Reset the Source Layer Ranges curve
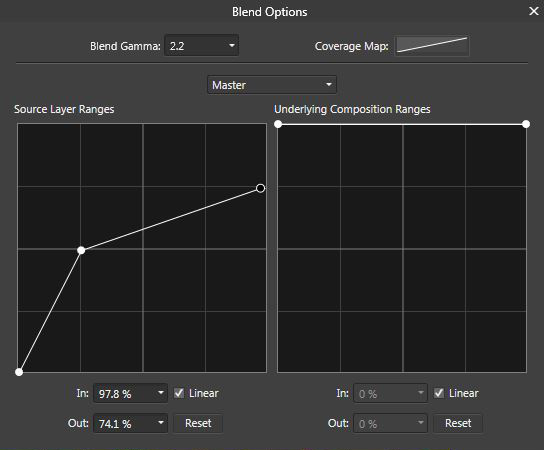This screenshot has height=450, width=544. (198, 423)
